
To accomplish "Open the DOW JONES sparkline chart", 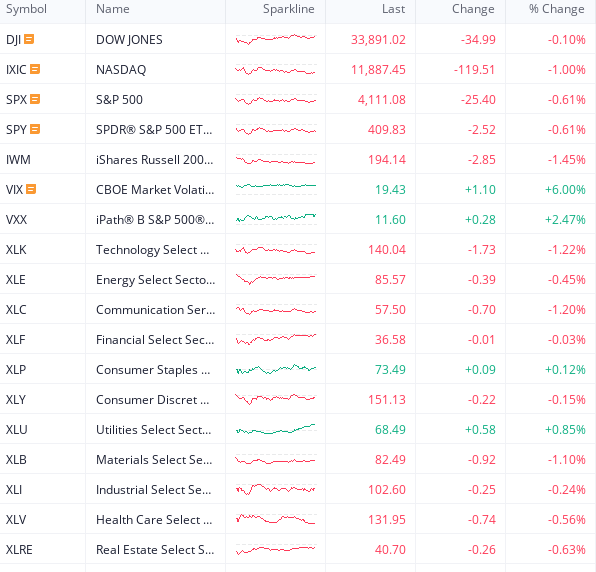I will pos(276,39).
